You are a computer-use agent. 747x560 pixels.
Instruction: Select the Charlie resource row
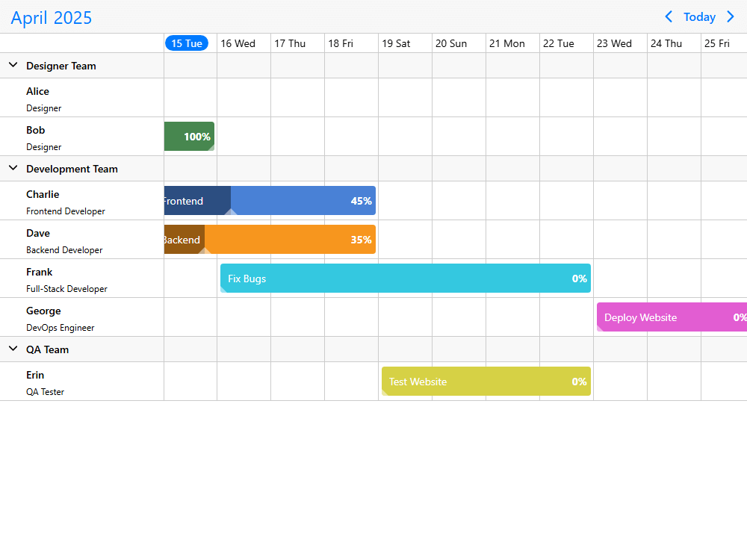pyautogui.click(x=82, y=200)
